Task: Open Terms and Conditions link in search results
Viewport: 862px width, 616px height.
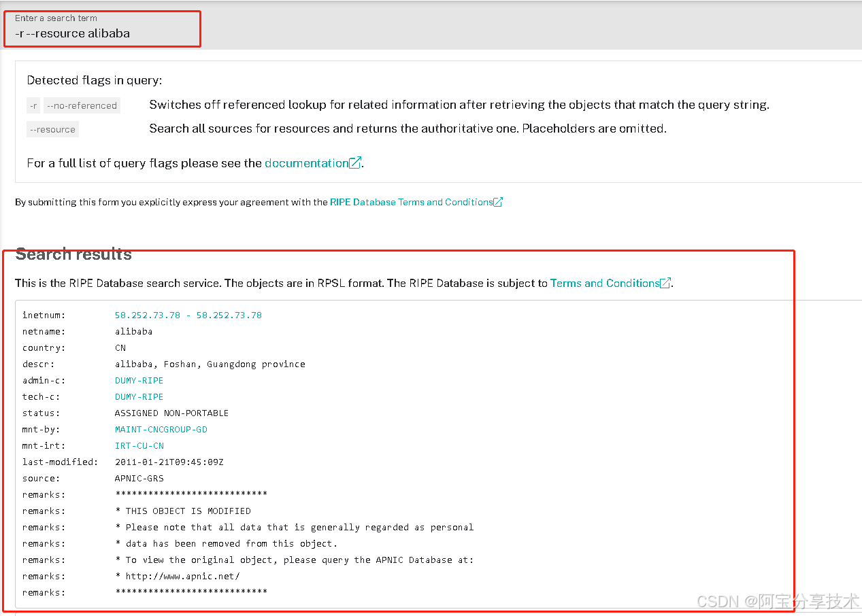Action: [605, 283]
